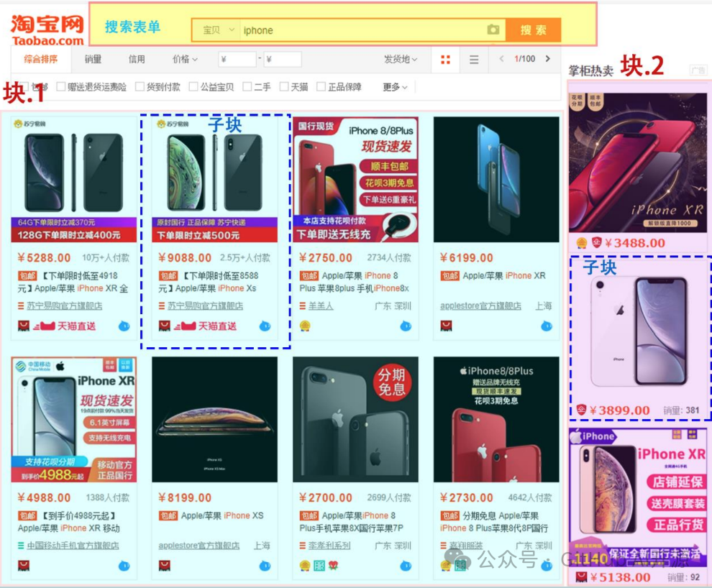
Task: Click blue Wangwang chat icon on ¥8199 item
Action: pyautogui.click(x=265, y=566)
